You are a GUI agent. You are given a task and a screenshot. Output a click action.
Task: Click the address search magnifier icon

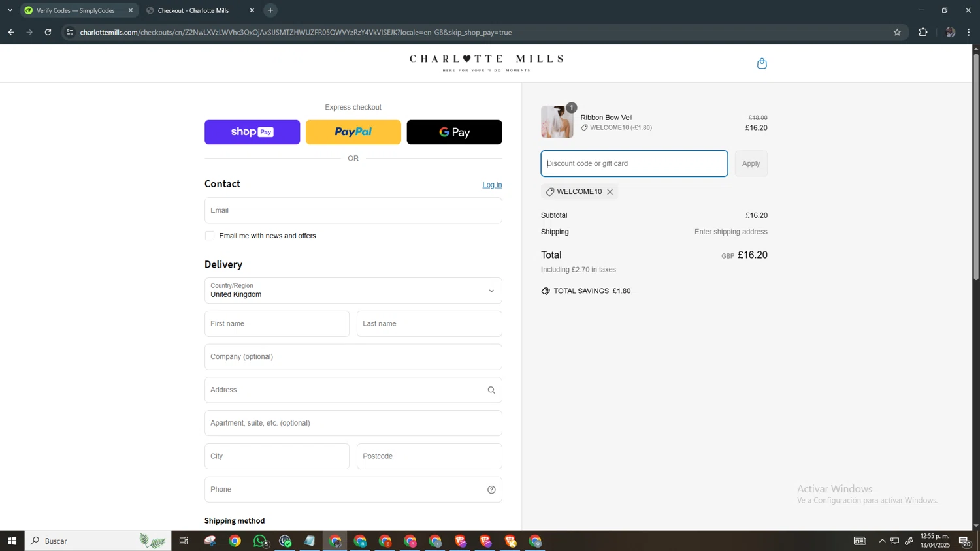pyautogui.click(x=491, y=390)
